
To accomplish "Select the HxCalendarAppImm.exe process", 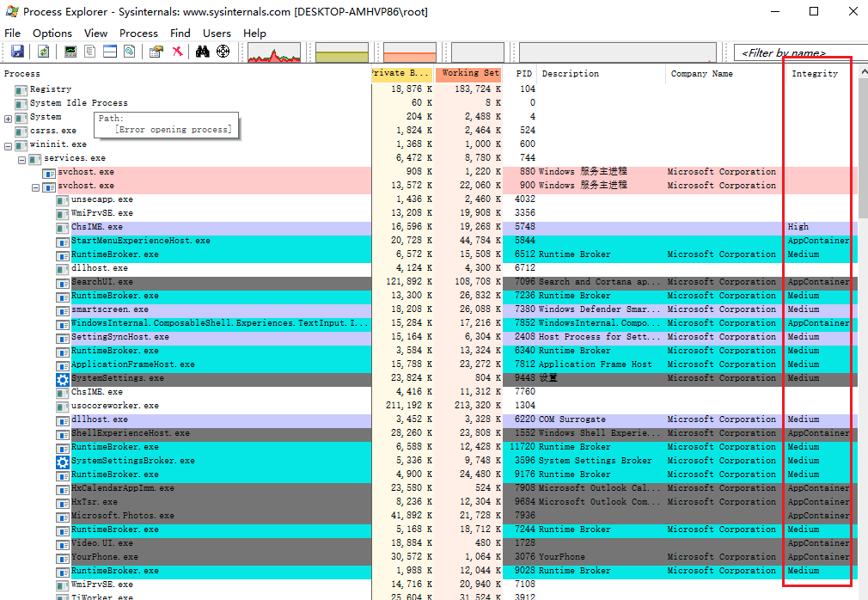I will coord(429,488).
